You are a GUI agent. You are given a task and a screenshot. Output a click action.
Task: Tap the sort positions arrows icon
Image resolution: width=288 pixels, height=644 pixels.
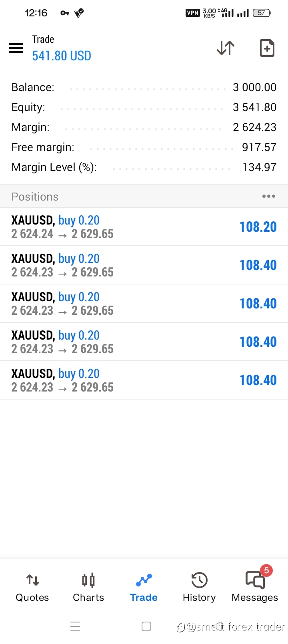click(226, 48)
